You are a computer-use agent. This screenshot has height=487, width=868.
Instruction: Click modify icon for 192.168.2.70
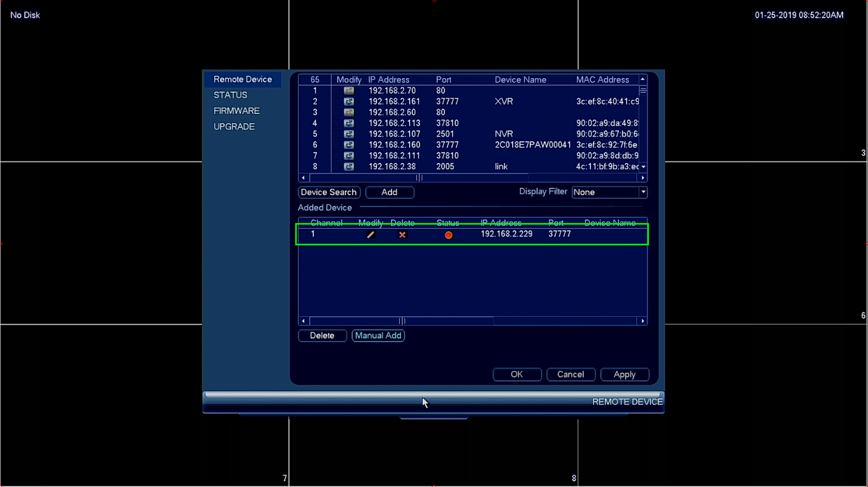[x=349, y=91]
